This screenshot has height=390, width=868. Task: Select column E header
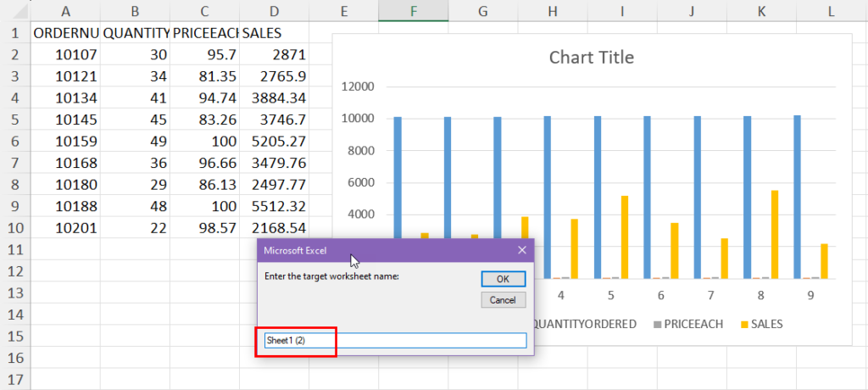344,11
